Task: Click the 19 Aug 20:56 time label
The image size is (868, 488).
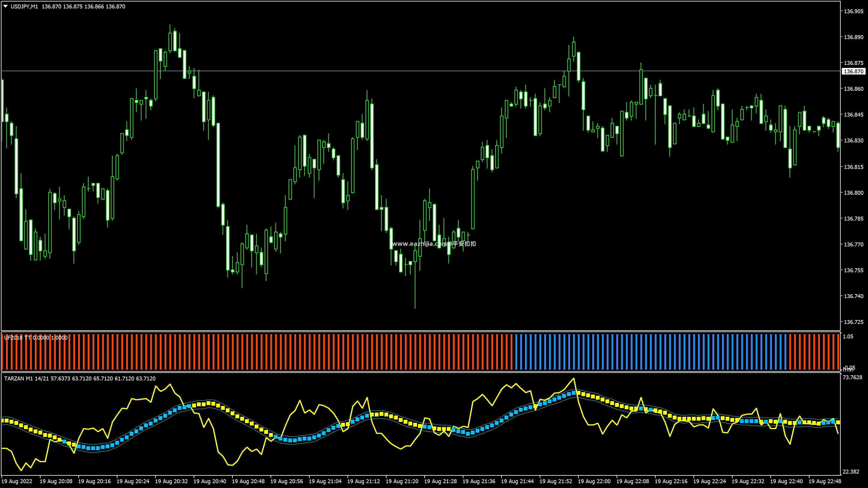Action: click(287, 481)
